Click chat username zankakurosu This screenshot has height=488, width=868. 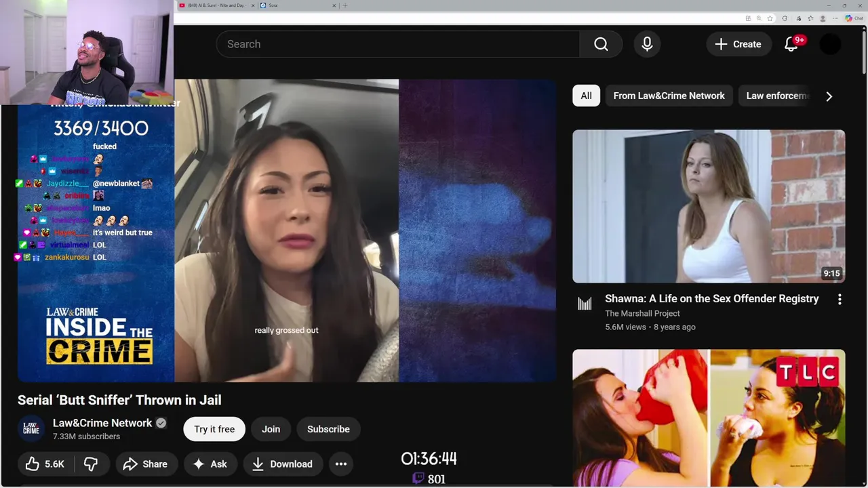[66, 258]
